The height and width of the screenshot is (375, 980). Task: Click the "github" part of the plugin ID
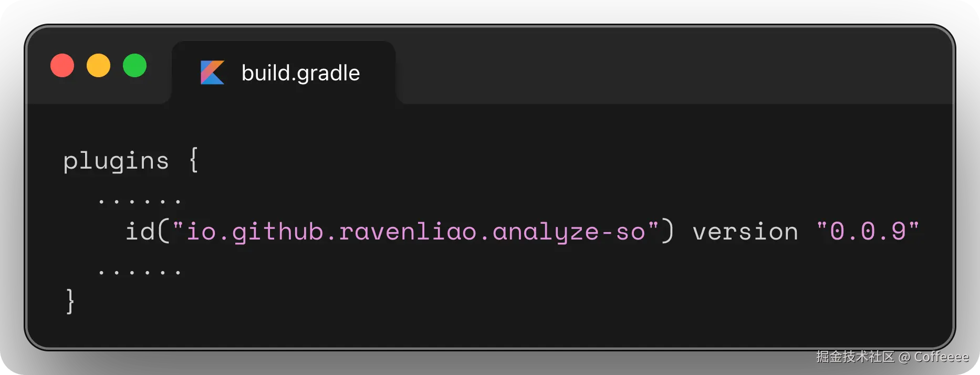(278, 232)
